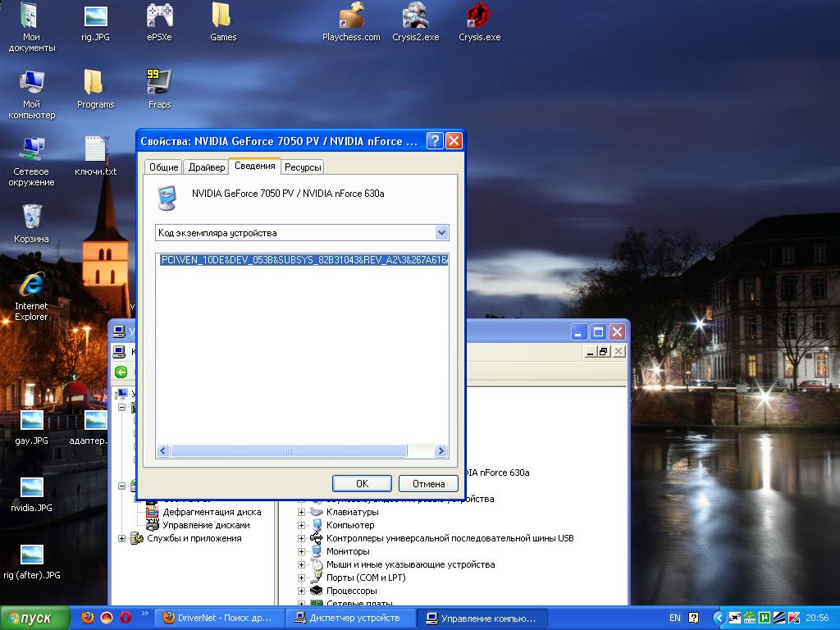840x630 pixels.
Task: Switch to the Драйвер tab
Action: [206, 167]
